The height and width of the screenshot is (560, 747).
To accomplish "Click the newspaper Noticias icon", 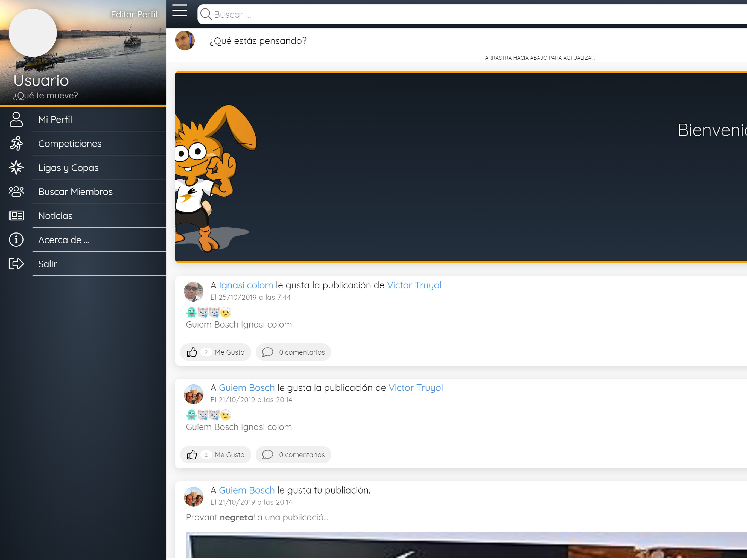I will 16,215.
